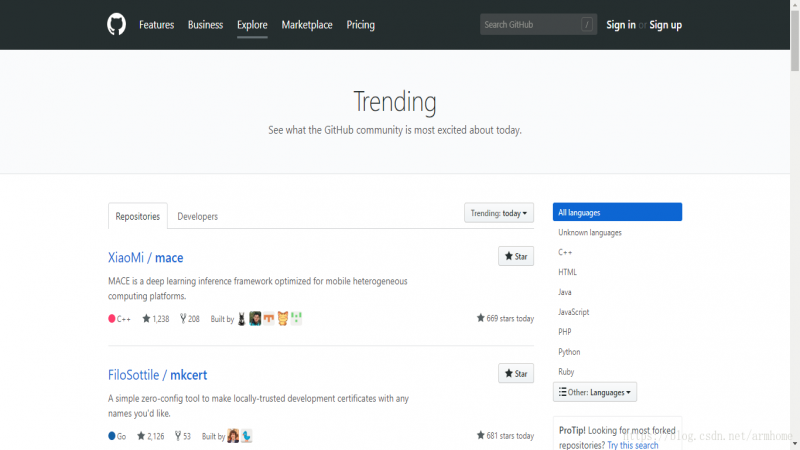The height and width of the screenshot is (450, 800).
Task: Click the fork count icon for mkcert
Action: [177, 436]
